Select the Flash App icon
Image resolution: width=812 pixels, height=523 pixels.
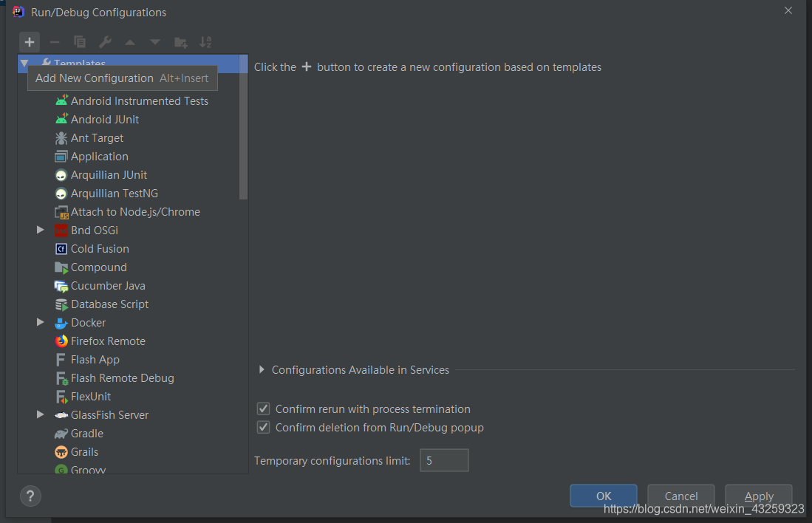click(x=61, y=360)
